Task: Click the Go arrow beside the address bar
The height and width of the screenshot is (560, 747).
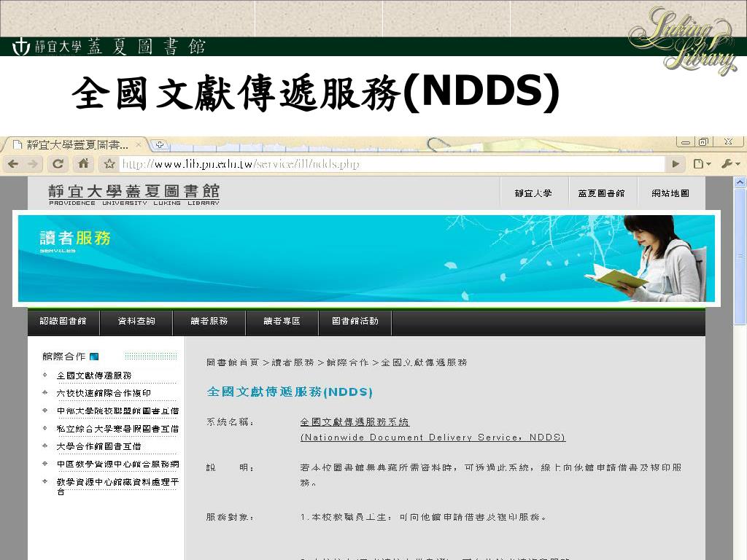Action: click(x=676, y=164)
